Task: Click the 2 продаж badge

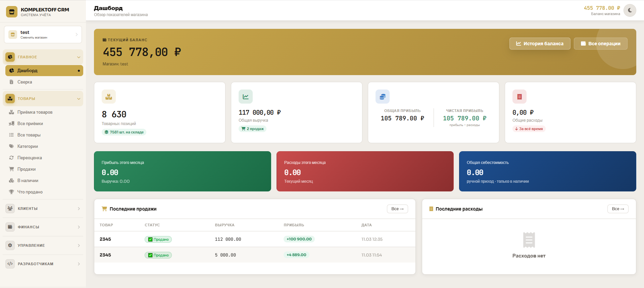Action: pos(252,129)
